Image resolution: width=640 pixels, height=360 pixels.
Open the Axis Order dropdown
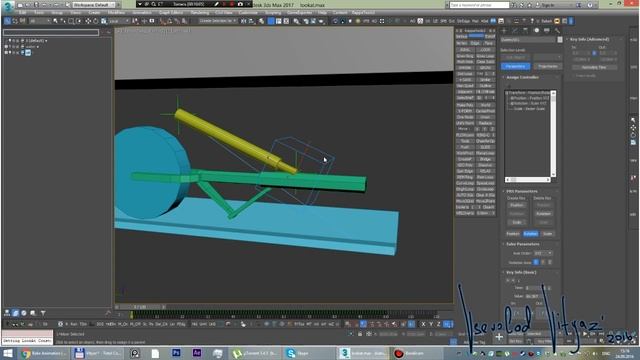(543, 253)
